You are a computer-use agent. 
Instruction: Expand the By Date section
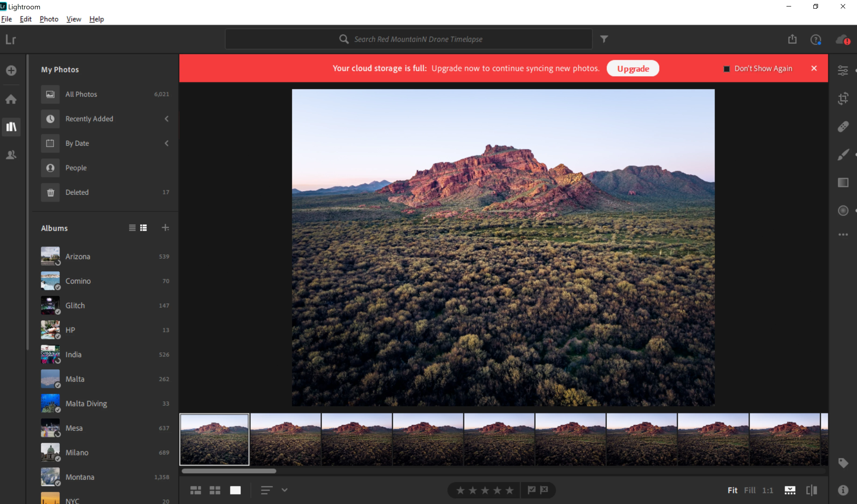coord(167,143)
